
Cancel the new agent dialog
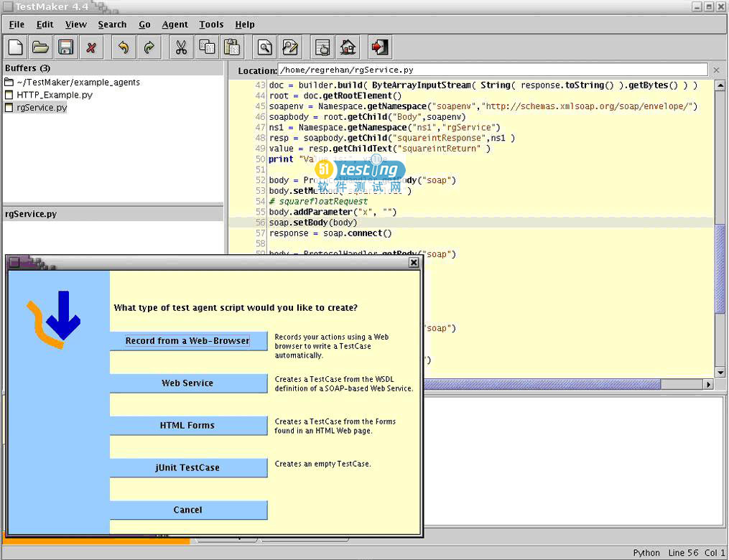pos(189,510)
